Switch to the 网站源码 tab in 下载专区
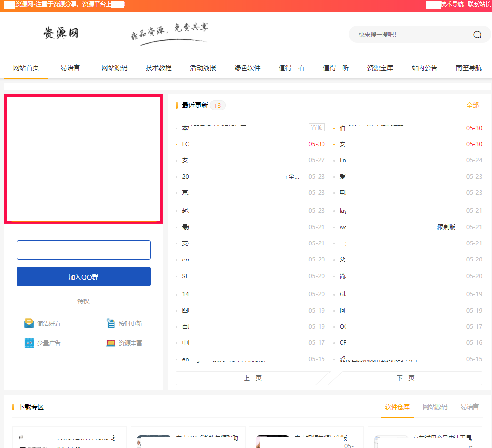 click(435, 407)
